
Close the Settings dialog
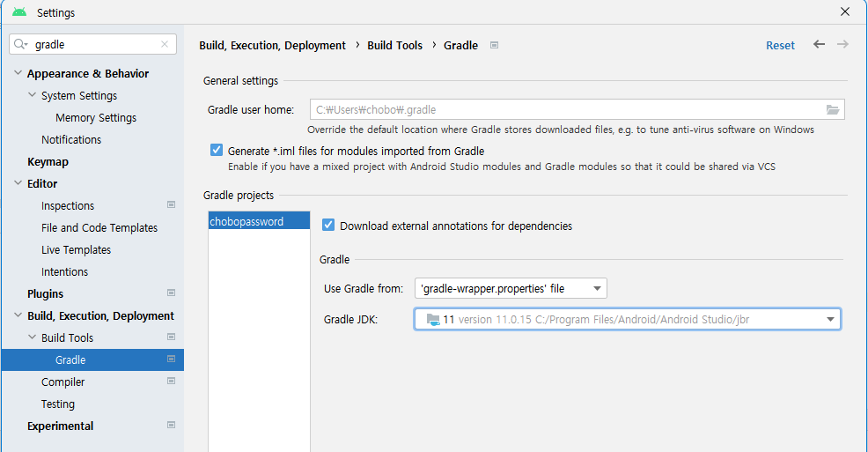845,11
